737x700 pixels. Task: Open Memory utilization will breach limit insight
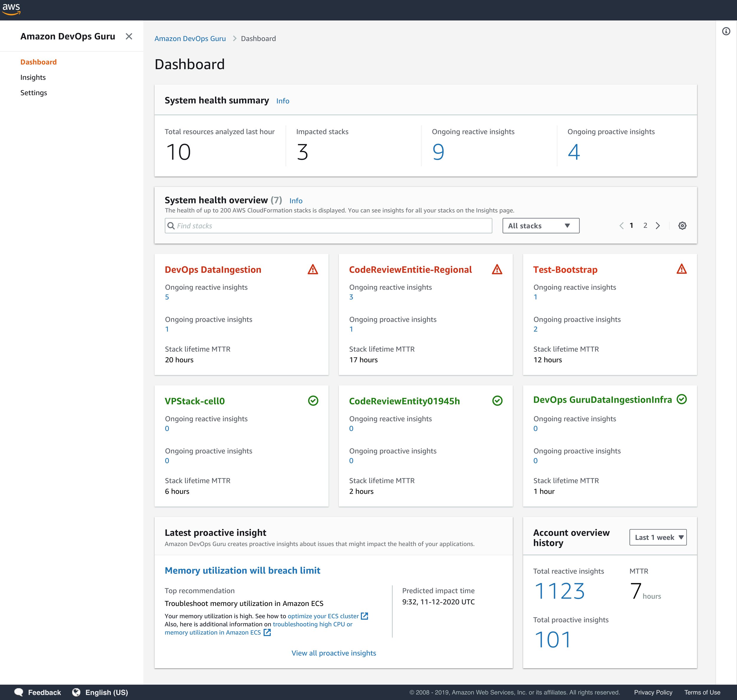click(242, 571)
